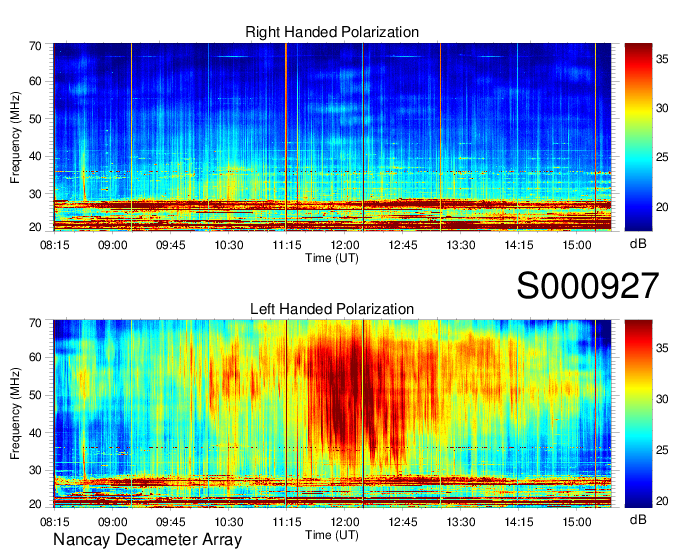Click the 09:00 tick of the Left Handed plot
The image size is (680, 552).
(x=113, y=522)
